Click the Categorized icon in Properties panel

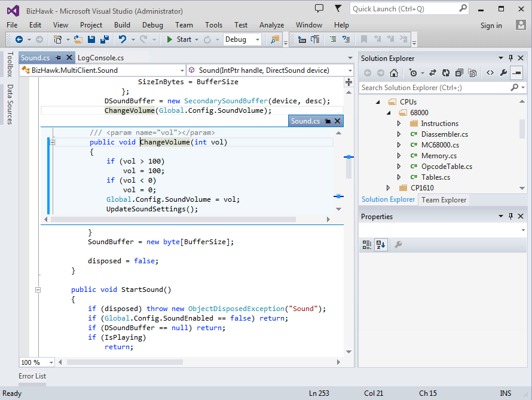pyautogui.click(x=367, y=245)
